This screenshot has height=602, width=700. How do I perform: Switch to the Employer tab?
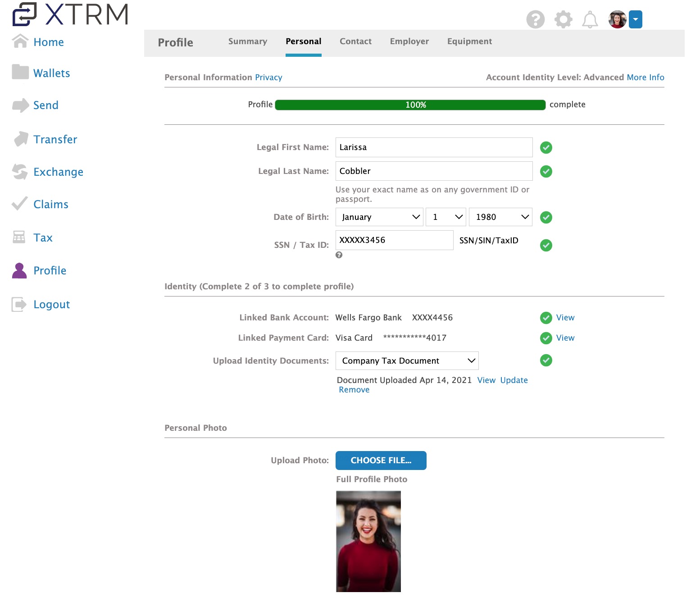click(x=409, y=41)
